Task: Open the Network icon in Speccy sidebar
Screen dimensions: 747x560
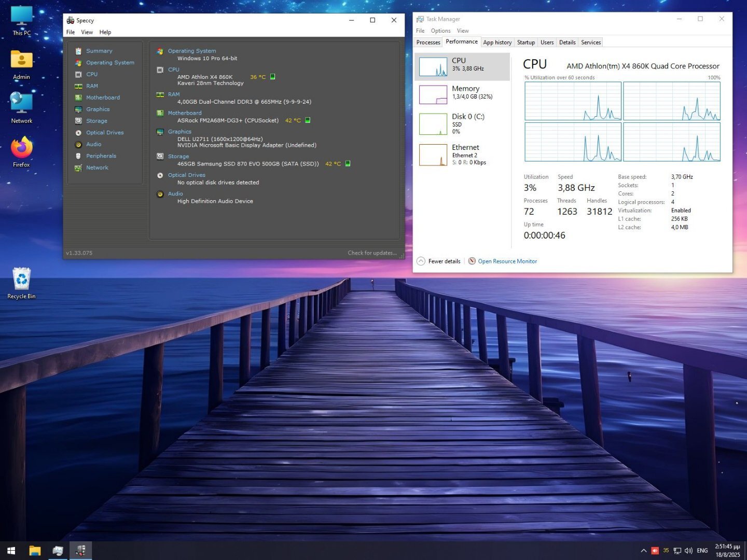Action: click(78, 167)
